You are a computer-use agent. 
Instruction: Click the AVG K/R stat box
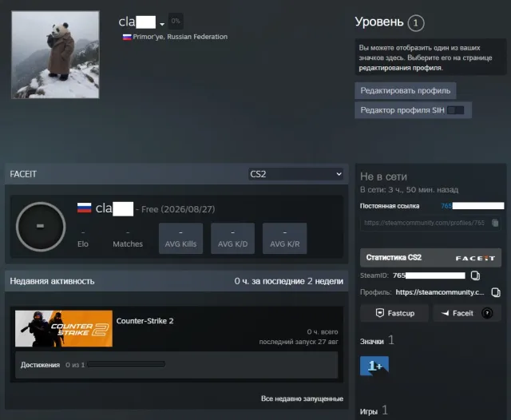pyautogui.click(x=284, y=238)
